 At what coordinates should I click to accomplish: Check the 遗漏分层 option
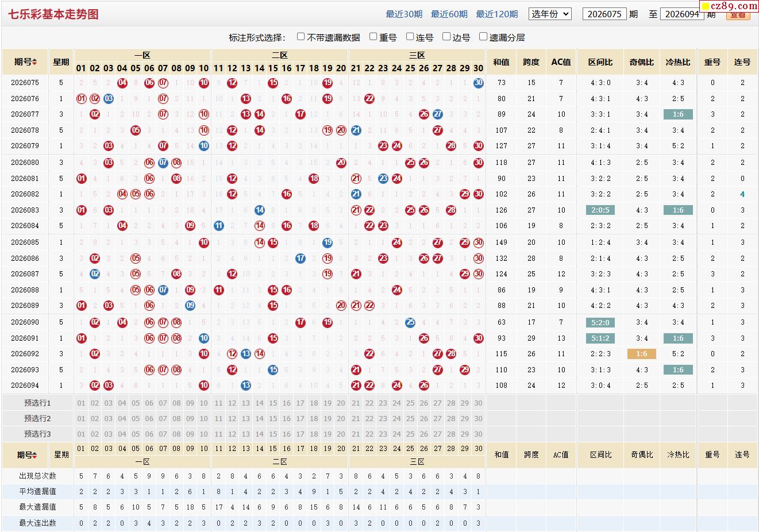tap(483, 37)
